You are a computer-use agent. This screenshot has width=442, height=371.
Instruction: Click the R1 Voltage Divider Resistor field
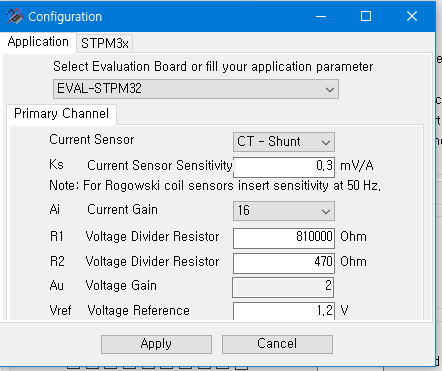click(284, 238)
